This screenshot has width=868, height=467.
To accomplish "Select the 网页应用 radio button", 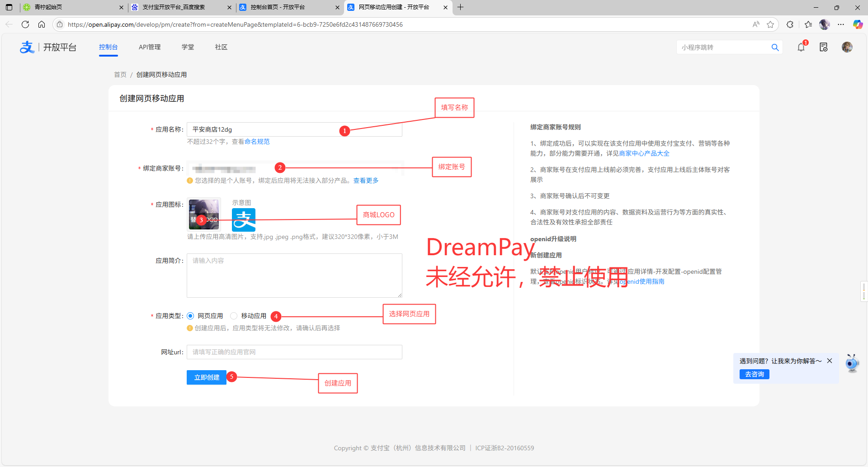I will [x=190, y=316].
